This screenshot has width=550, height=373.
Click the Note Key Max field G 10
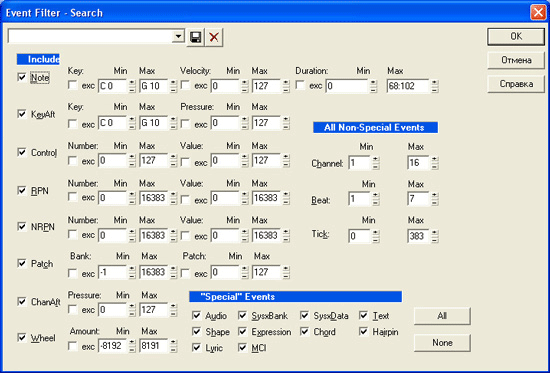(154, 86)
